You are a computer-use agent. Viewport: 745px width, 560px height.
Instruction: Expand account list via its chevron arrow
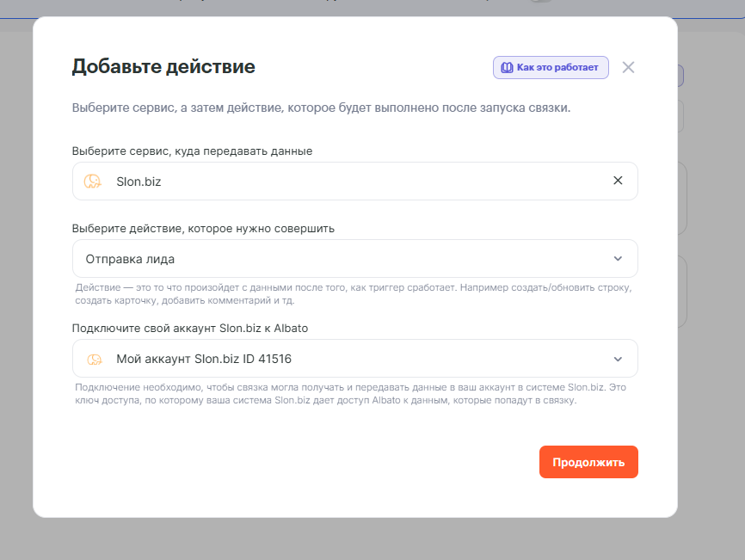(x=617, y=359)
